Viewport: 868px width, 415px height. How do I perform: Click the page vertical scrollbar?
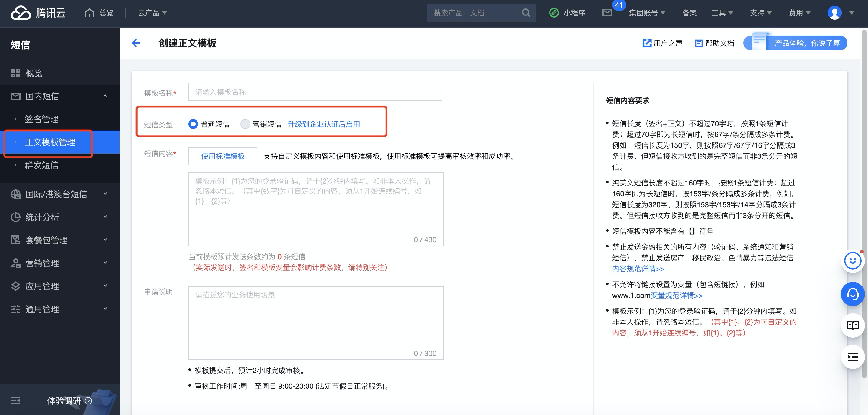tap(864, 204)
